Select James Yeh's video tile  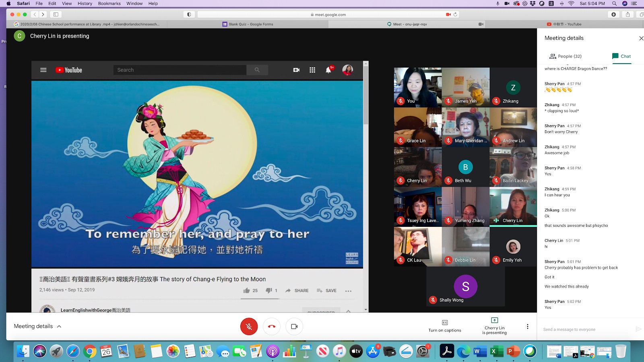coord(466,87)
